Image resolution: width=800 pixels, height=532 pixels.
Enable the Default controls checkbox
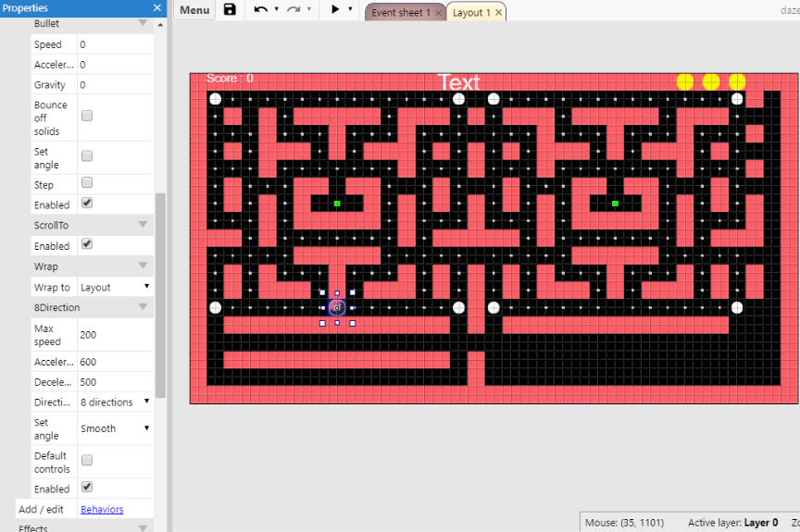point(87,460)
